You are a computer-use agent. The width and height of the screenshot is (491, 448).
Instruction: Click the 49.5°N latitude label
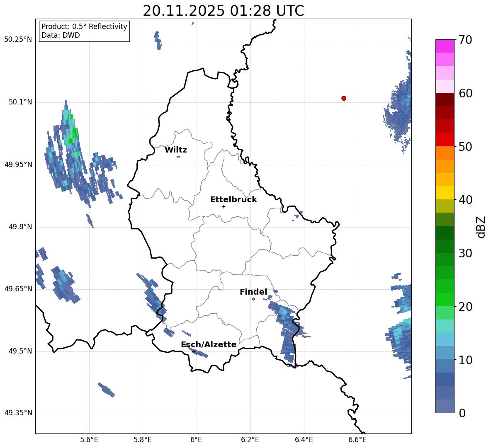(x=20, y=351)
